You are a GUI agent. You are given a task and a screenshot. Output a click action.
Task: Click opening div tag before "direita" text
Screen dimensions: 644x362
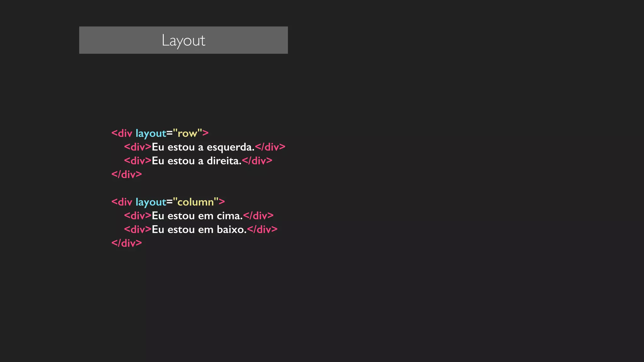pyautogui.click(x=138, y=161)
